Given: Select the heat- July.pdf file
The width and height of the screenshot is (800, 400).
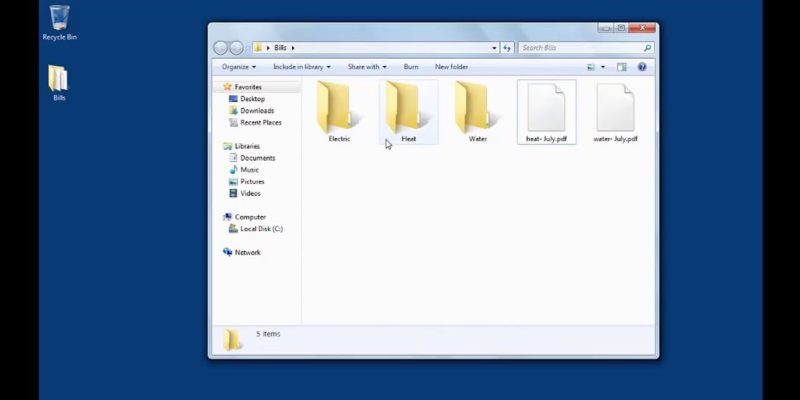Looking at the screenshot, I should [x=546, y=109].
